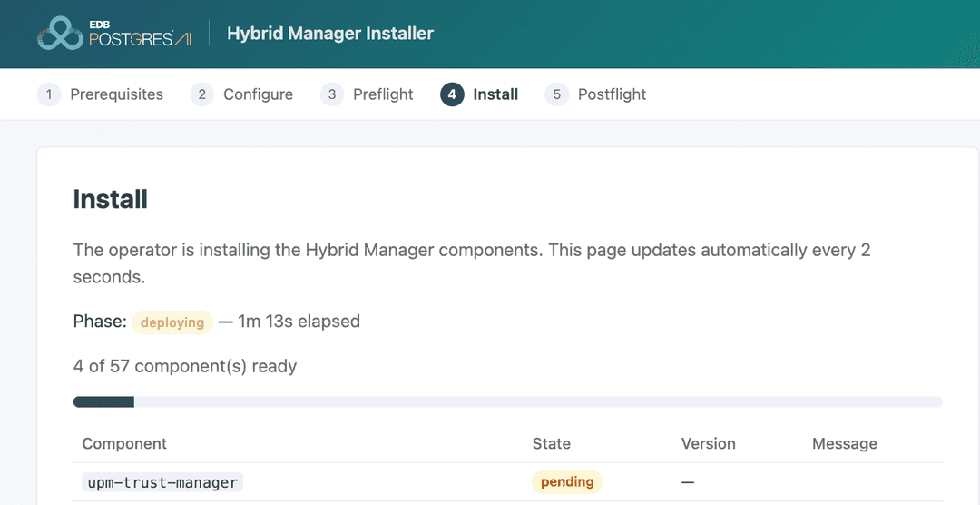Image resolution: width=980 pixels, height=505 pixels.
Task: Jump to the Postflight step
Action: [595, 94]
